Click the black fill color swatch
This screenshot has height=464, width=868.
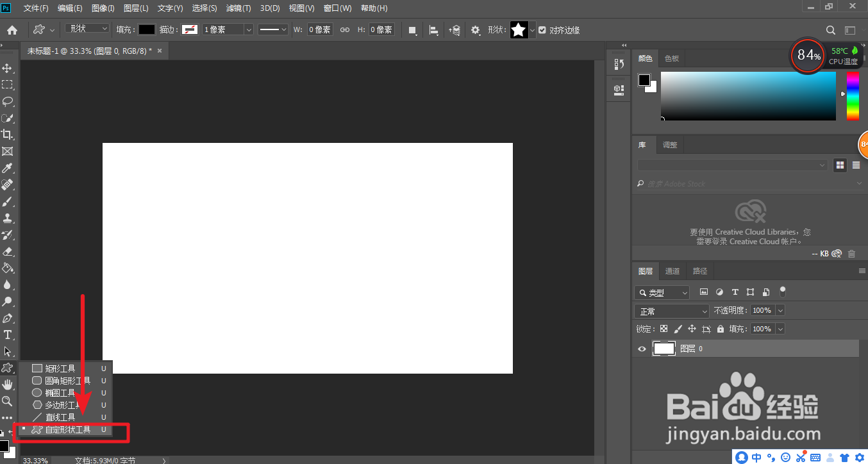(147, 29)
